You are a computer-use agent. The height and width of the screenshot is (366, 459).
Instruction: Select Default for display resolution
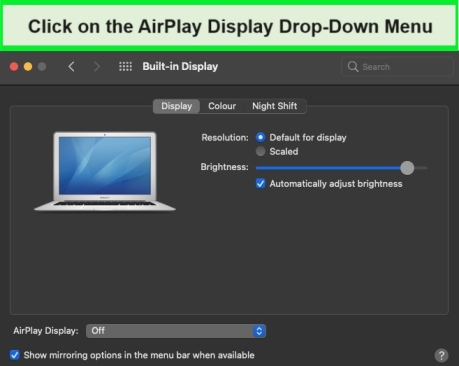[x=260, y=137]
